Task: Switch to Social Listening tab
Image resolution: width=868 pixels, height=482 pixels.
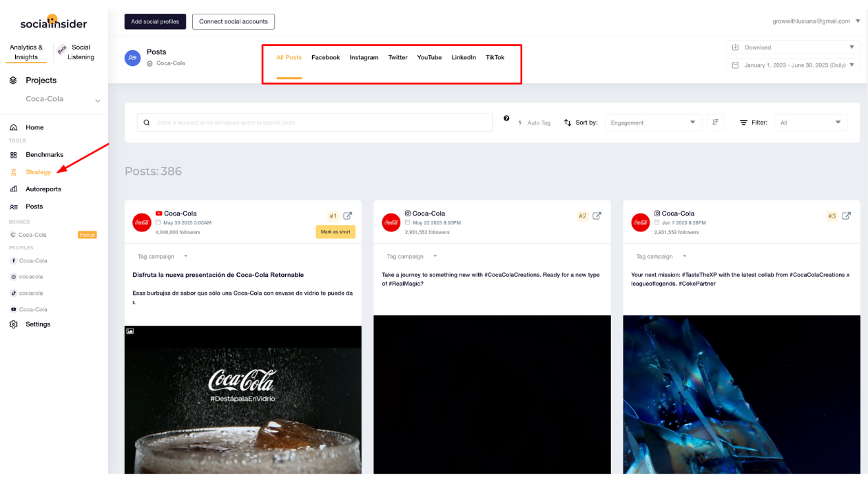Action: click(x=81, y=52)
